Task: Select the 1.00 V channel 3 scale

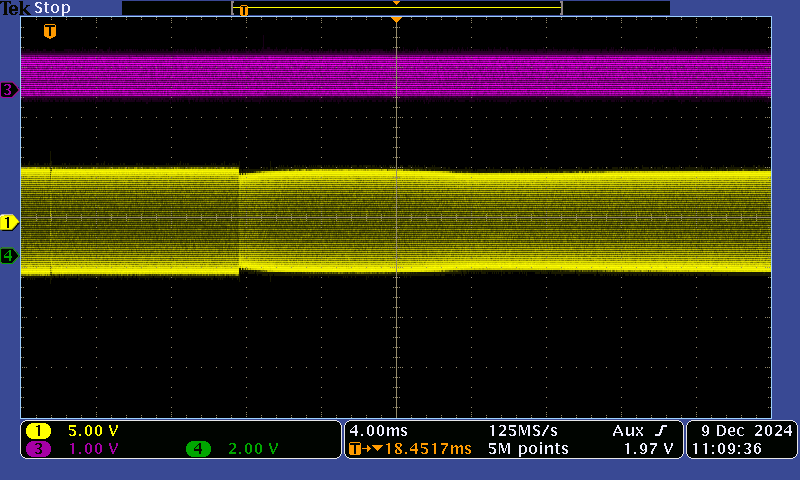Action: [x=92, y=449]
